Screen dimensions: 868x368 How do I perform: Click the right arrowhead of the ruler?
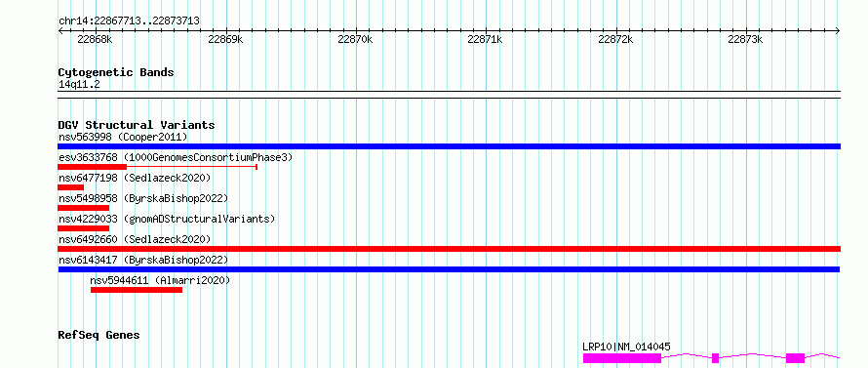(x=838, y=30)
